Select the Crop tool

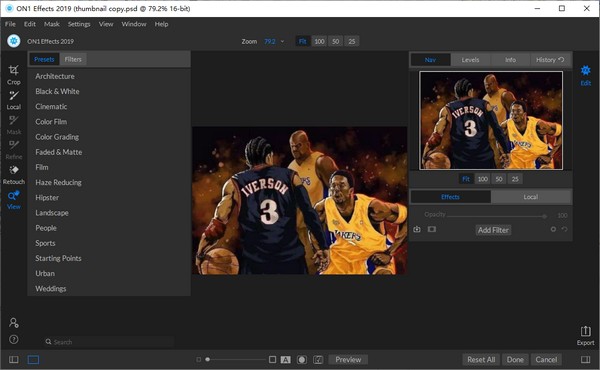coord(13,75)
